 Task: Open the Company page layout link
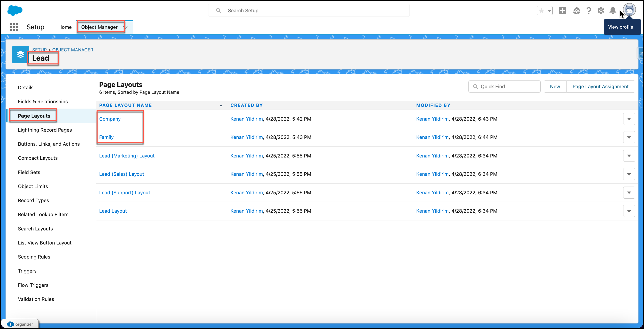110,119
